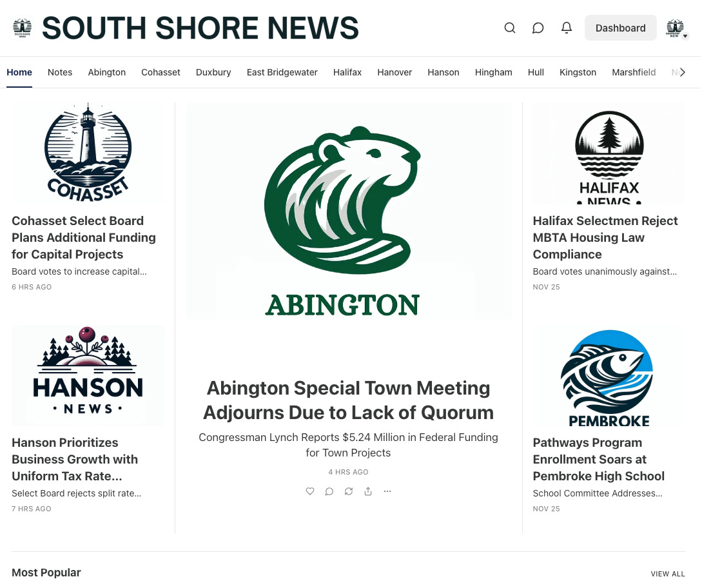Click the Most Popular heading
The width and height of the screenshot is (702, 588).
46,573
